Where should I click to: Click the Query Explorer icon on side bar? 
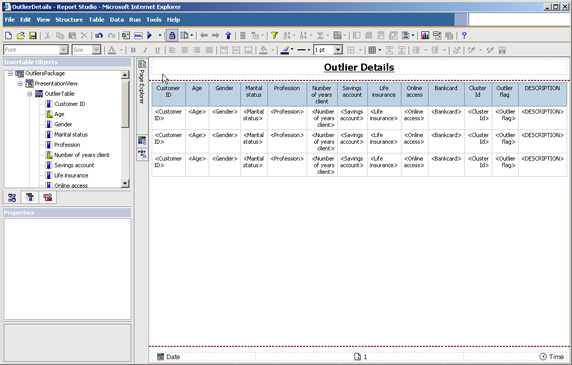(142, 140)
